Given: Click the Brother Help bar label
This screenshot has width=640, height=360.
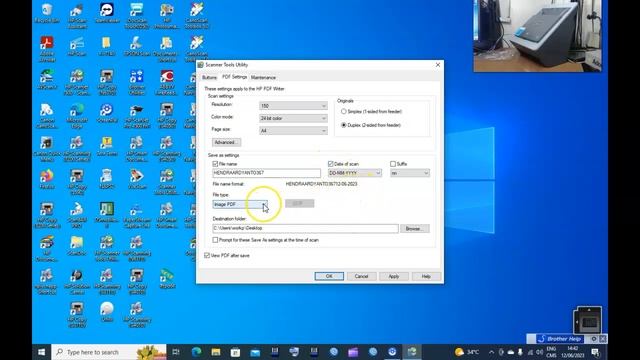Looking at the screenshot, I should pos(564,339).
